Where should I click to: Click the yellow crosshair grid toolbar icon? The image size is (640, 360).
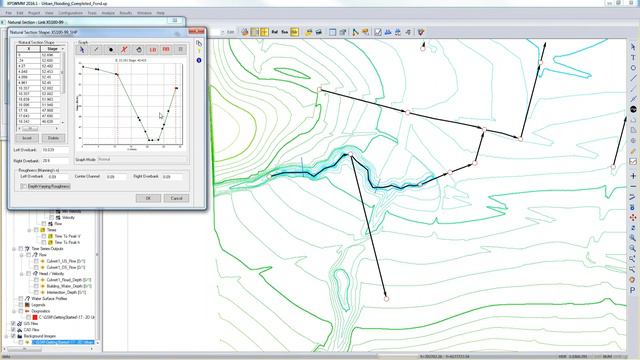(264, 32)
